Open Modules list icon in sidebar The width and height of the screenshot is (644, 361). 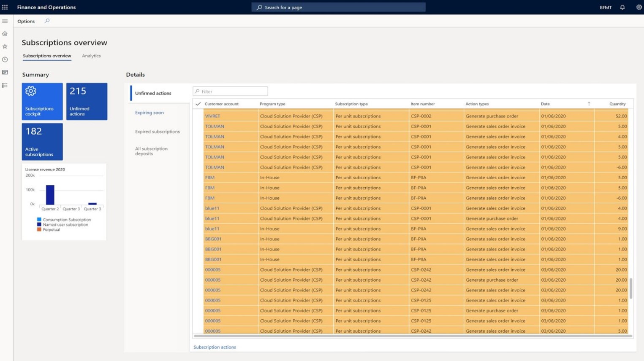5,86
